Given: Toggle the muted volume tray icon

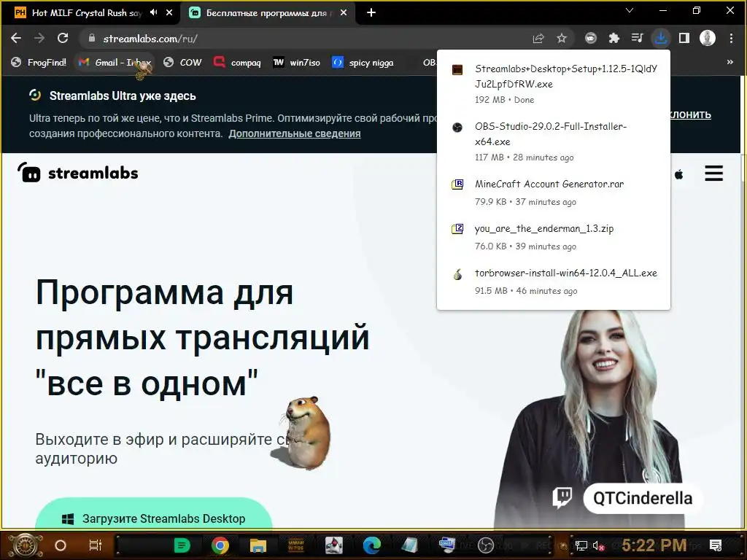Looking at the screenshot, I should point(598,545).
